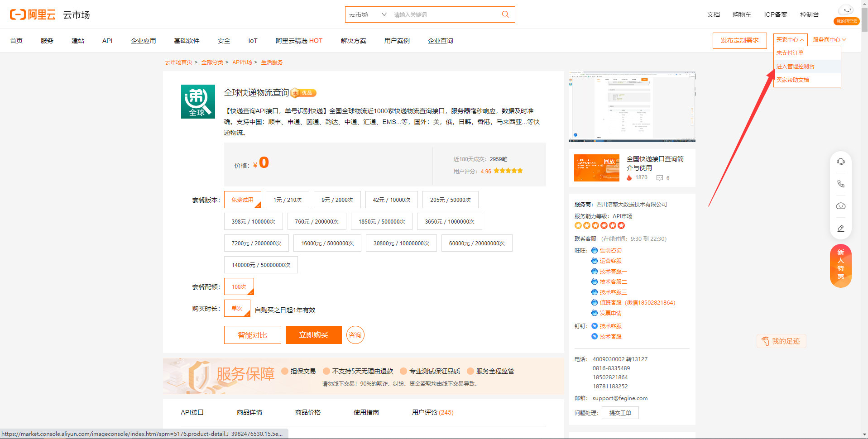Click the phone contact sidebar icon

(x=841, y=184)
